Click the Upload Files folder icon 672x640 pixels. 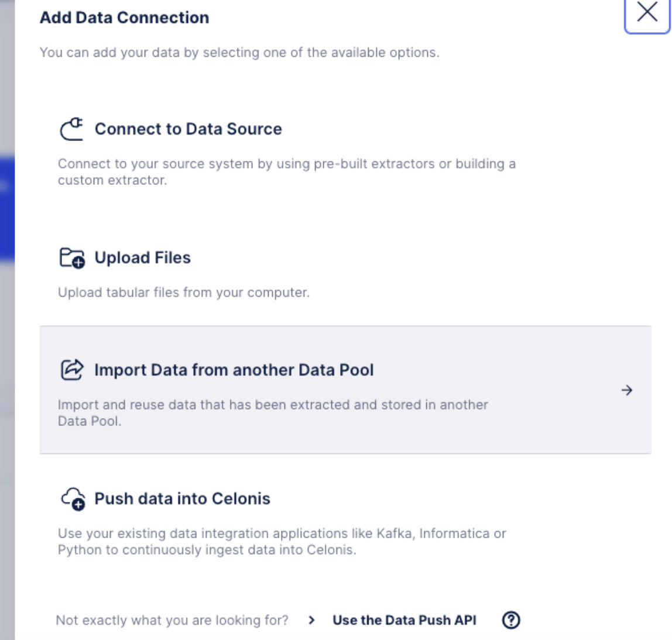pos(73,258)
